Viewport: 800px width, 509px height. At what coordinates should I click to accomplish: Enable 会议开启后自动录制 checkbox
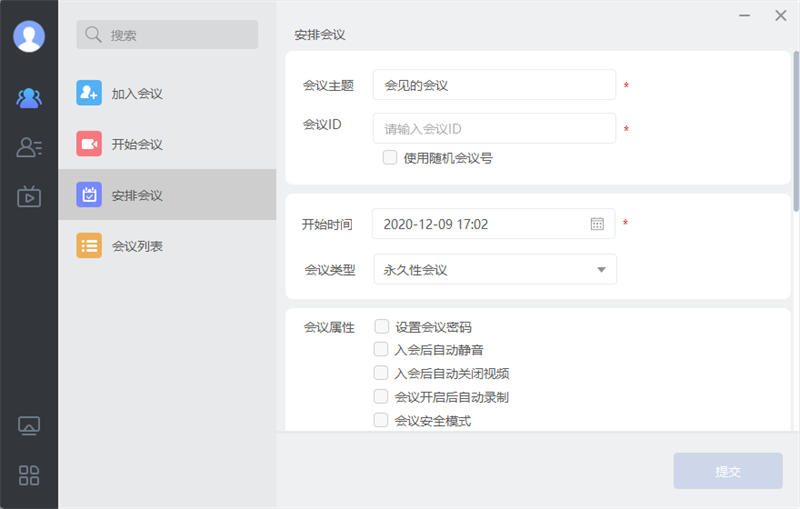[x=381, y=397]
